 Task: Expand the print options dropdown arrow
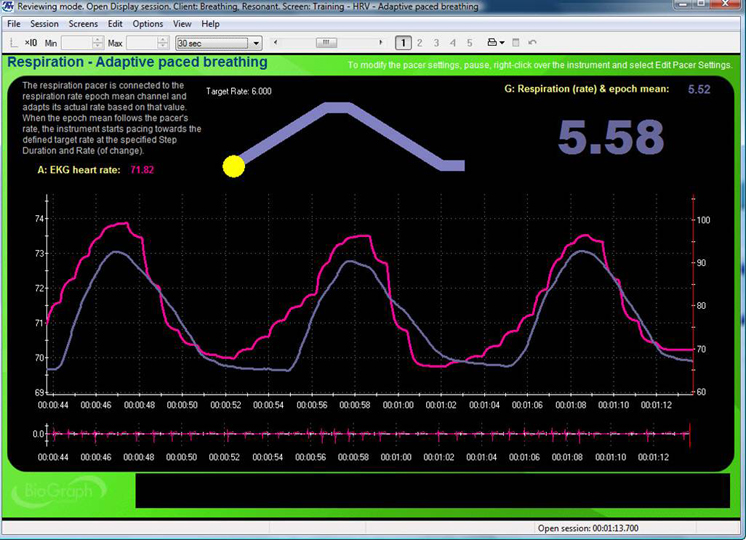(x=503, y=43)
